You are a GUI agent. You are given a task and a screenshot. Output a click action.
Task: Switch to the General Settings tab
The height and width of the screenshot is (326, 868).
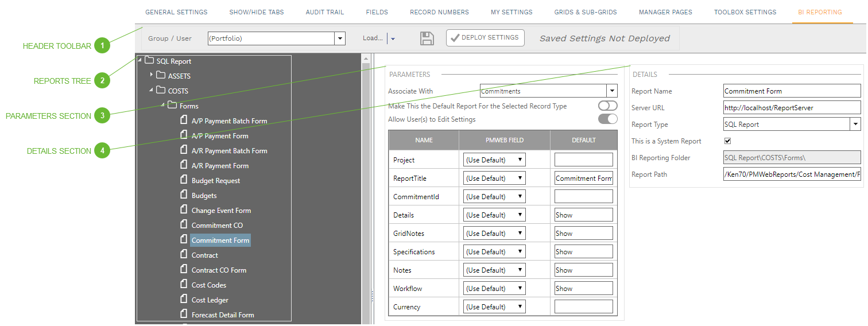pyautogui.click(x=176, y=12)
